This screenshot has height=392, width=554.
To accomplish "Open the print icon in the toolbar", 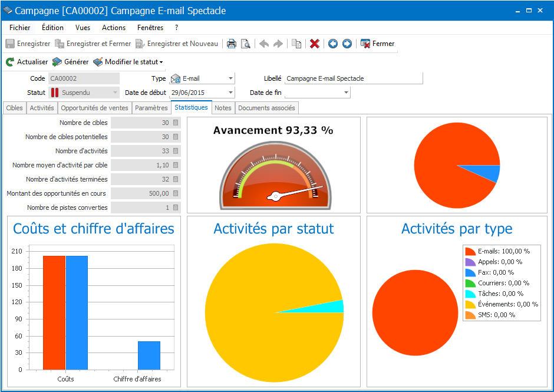I will click(x=232, y=43).
